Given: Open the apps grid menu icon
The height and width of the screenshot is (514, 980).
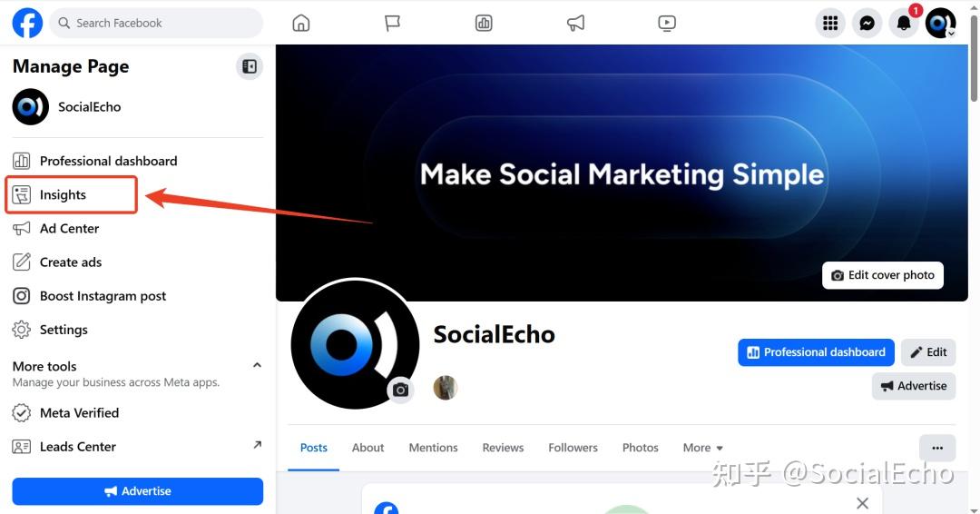Looking at the screenshot, I should [x=830, y=23].
